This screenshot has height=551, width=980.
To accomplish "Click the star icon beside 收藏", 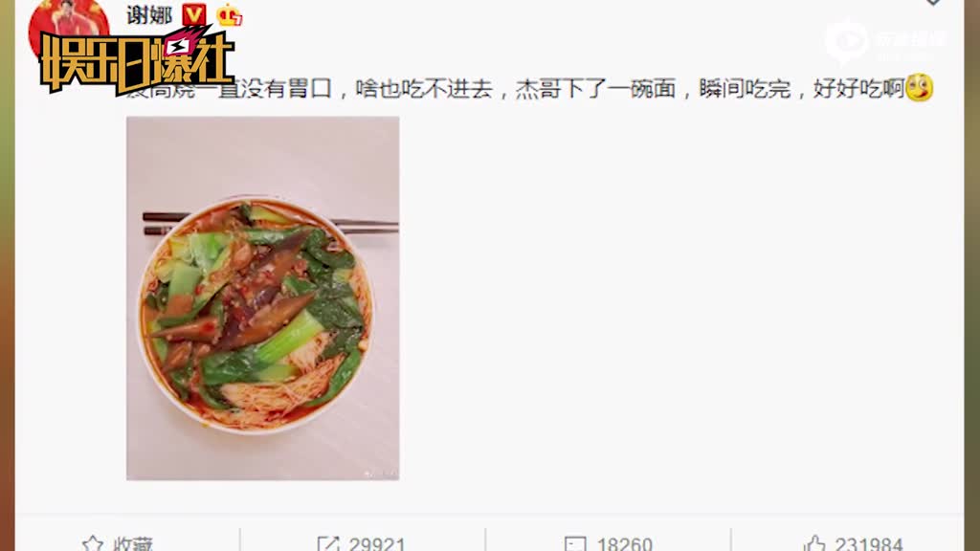I will [93, 543].
